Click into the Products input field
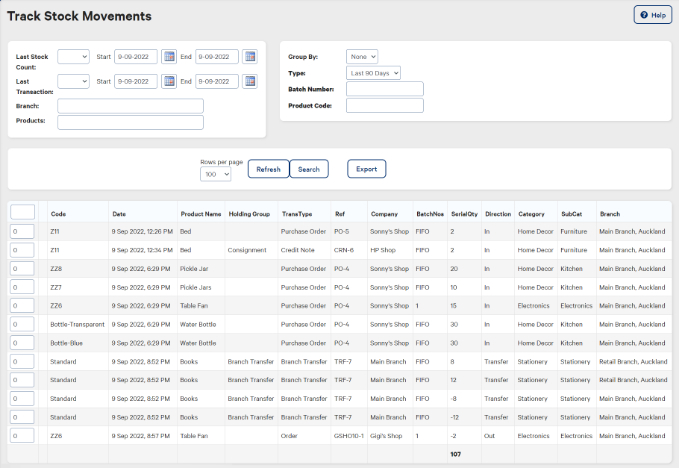This screenshot has height=468, width=679. [130, 122]
